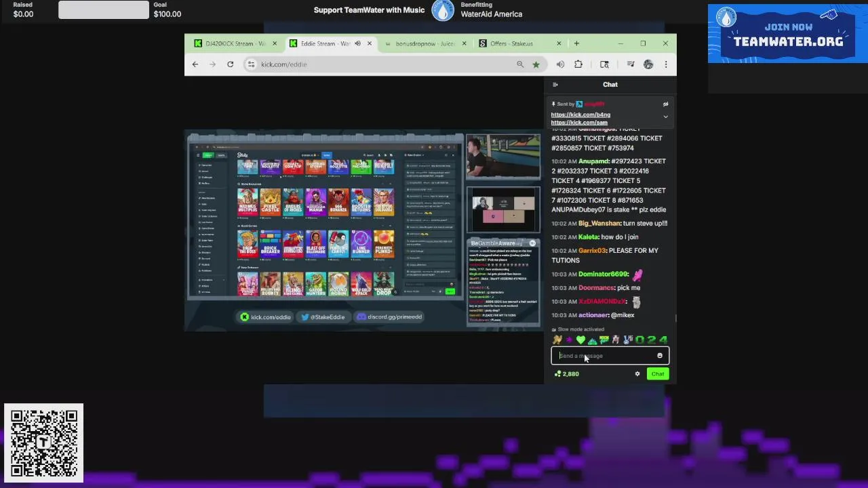Pick the green 2 digit emote
This screenshot has height=488, width=868.
[651, 340]
